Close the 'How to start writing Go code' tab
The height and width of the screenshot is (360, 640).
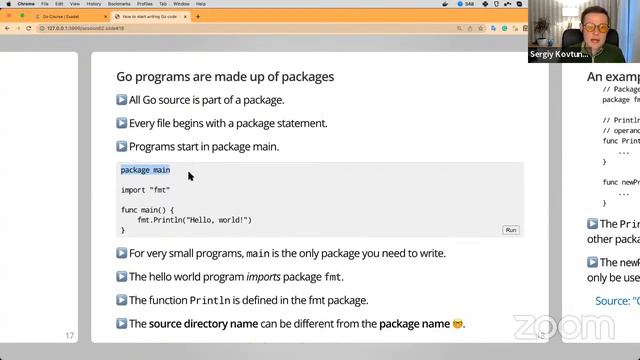185,17
